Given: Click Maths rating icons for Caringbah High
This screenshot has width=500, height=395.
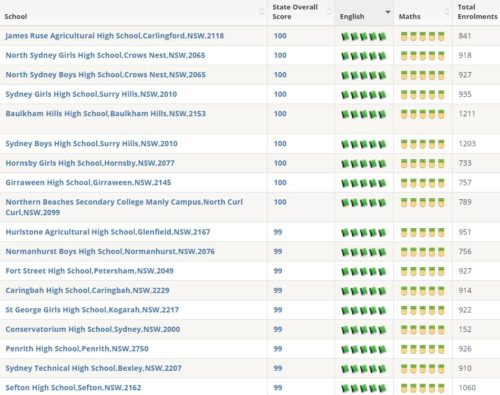Looking at the screenshot, I should click(x=423, y=291).
